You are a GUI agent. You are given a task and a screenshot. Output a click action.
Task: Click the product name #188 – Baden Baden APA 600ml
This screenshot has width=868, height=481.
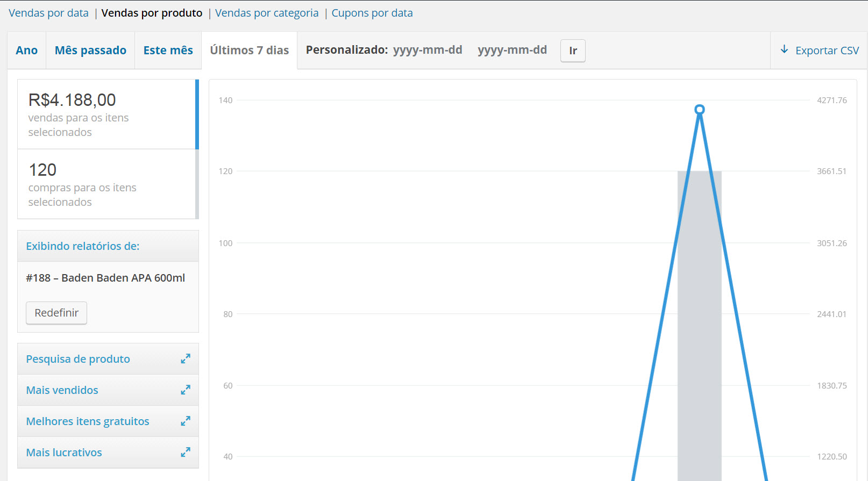tap(105, 278)
